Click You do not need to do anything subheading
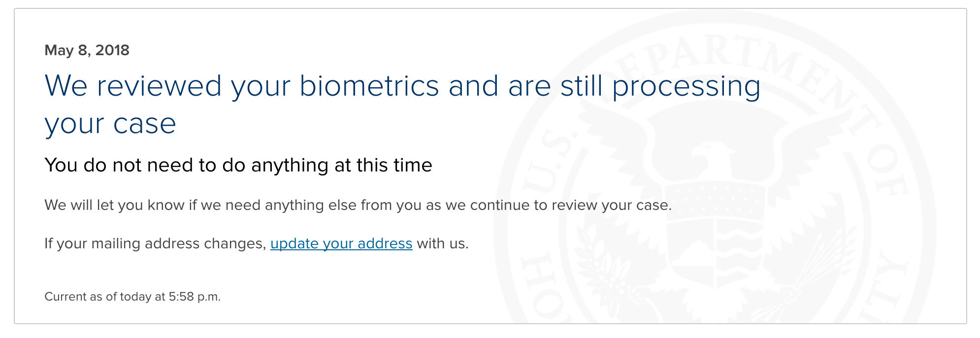 238,165
